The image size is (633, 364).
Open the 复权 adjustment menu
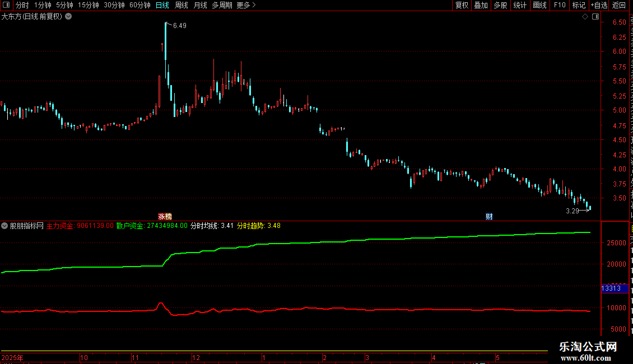coord(462,5)
